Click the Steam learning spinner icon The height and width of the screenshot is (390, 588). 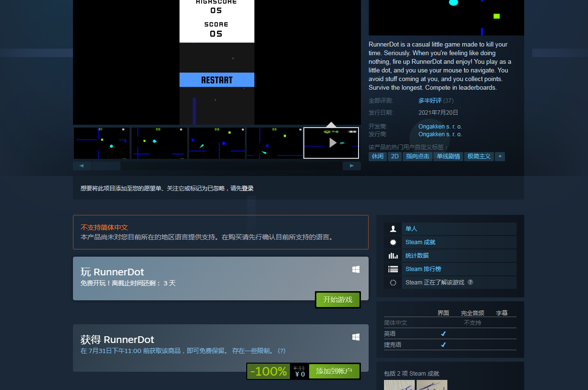(393, 283)
